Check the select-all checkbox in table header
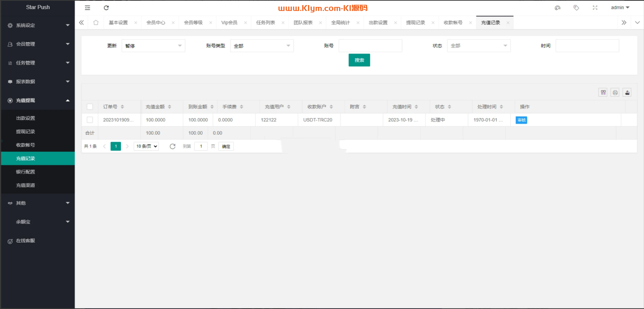 (90, 107)
